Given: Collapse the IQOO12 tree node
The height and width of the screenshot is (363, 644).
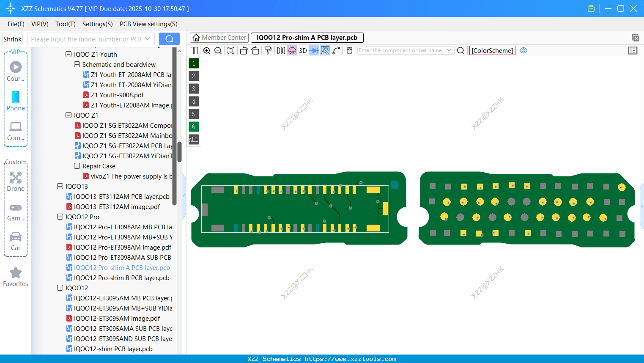Looking at the screenshot, I should point(60,288).
